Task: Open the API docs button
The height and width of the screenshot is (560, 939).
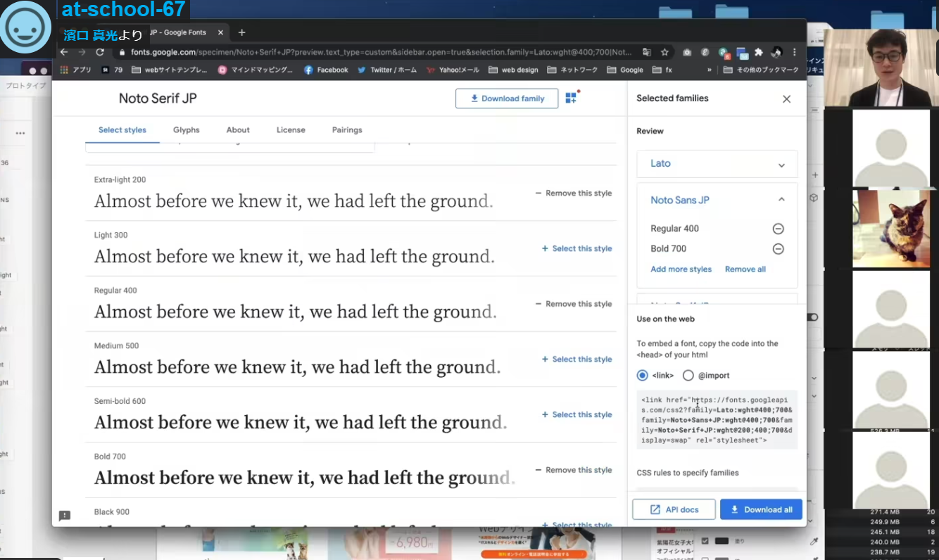Action: (x=674, y=509)
